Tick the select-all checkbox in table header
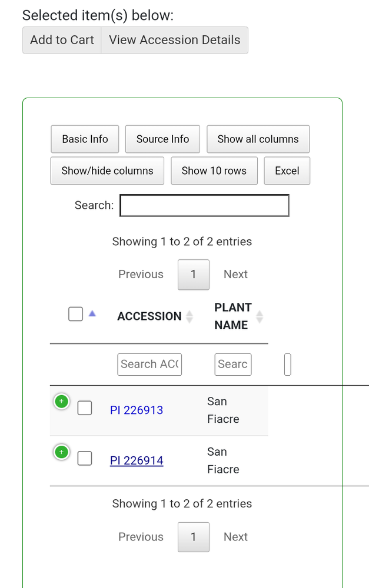The width and height of the screenshot is (369, 588). click(x=75, y=315)
